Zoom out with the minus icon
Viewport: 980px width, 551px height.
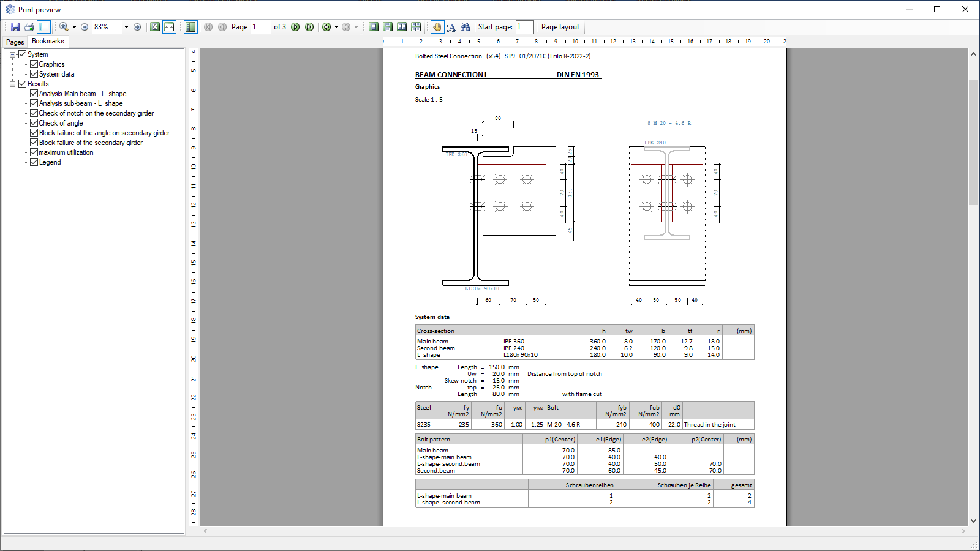coord(85,27)
